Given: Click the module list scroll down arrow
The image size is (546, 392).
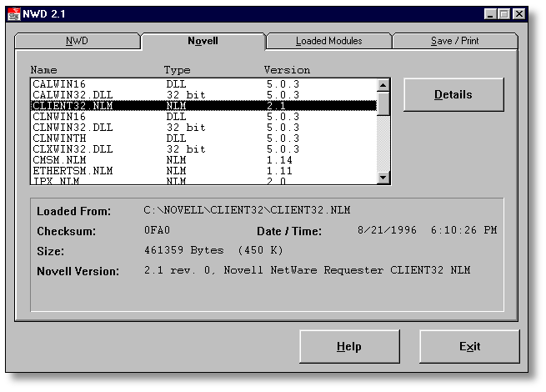Looking at the screenshot, I should [x=383, y=178].
